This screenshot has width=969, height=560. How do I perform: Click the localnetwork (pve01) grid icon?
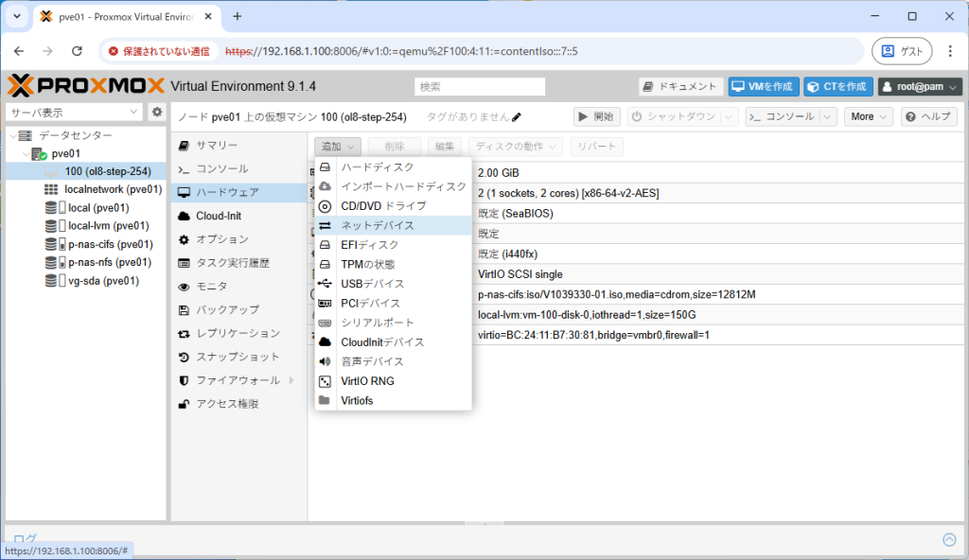50,189
